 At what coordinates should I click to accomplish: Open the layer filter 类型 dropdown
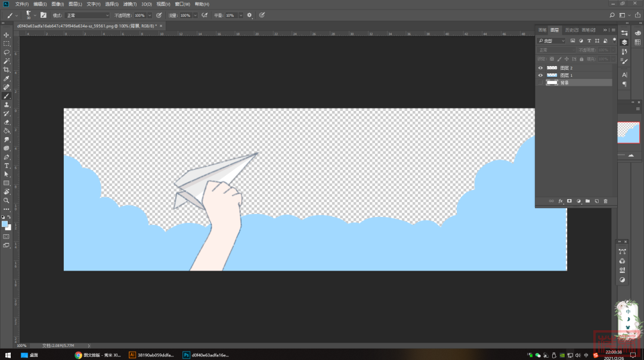(x=552, y=41)
